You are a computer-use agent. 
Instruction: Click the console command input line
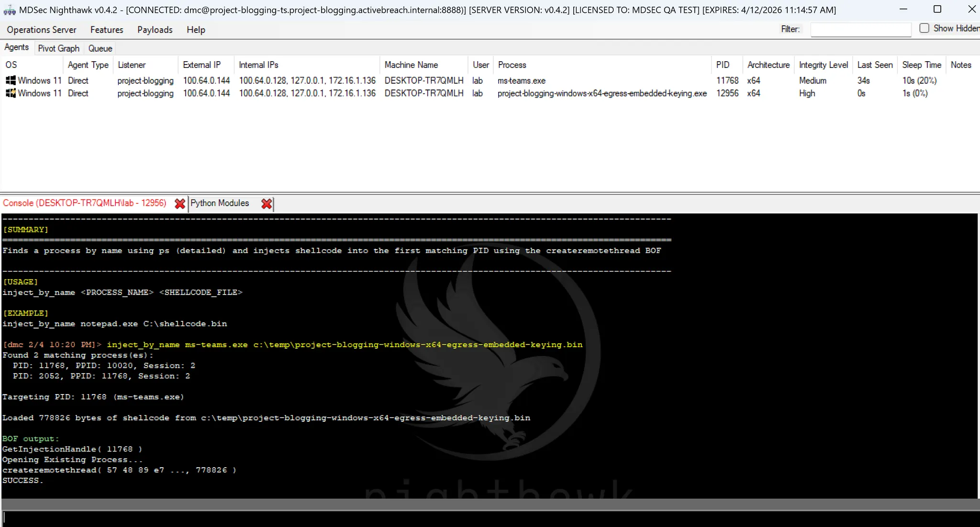click(x=479, y=518)
